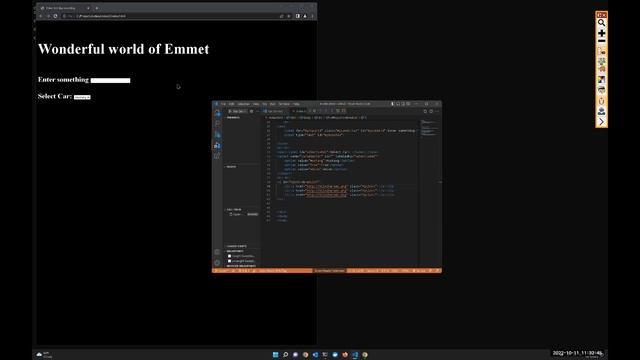Viewport: 640px width, 360px height.
Task: Open the Manage gear in VS Code activity bar
Action: tap(217, 262)
